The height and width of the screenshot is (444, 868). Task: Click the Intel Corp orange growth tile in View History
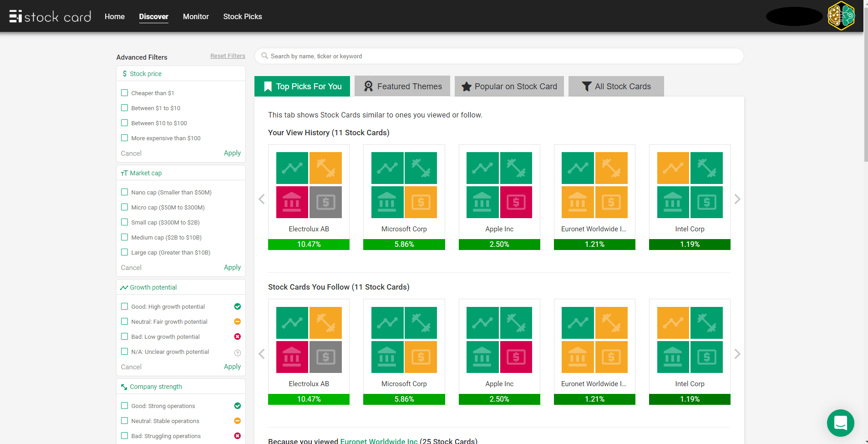673,168
